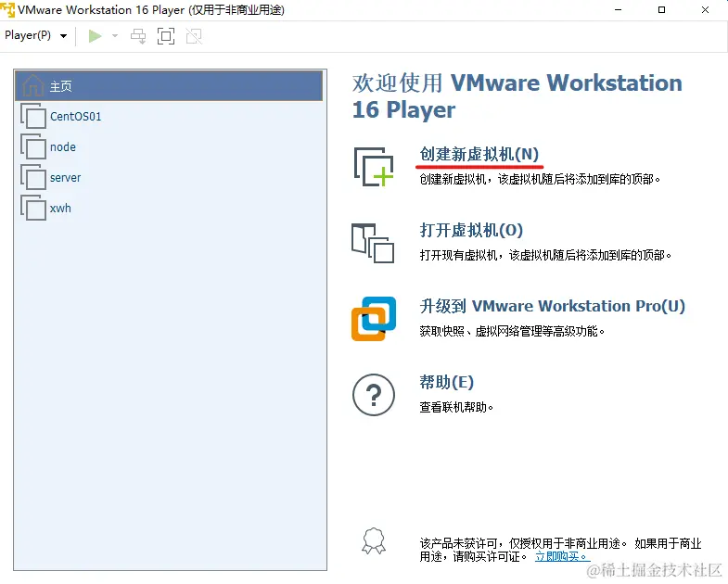Screen dimensions: 728x584
Task: Click the green power-on play button
Action: 95,36
